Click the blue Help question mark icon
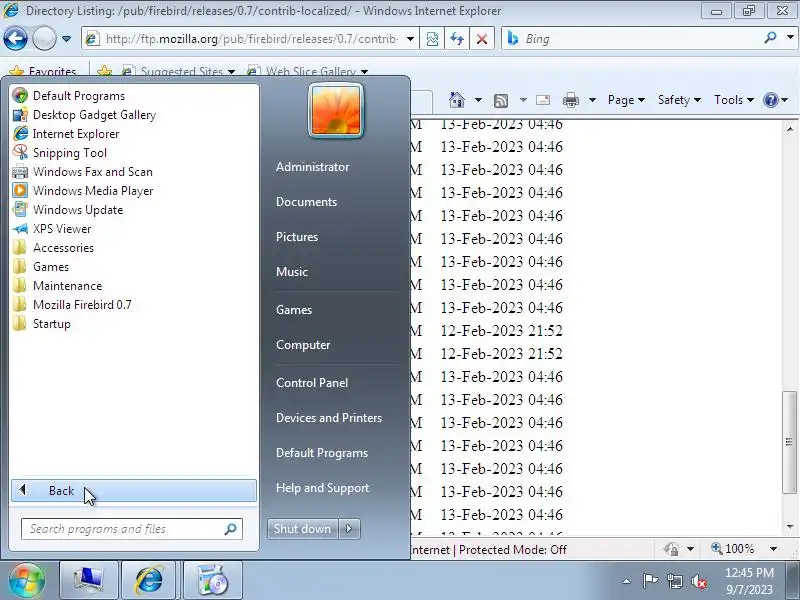The height and width of the screenshot is (600, 800). point(770,100)
